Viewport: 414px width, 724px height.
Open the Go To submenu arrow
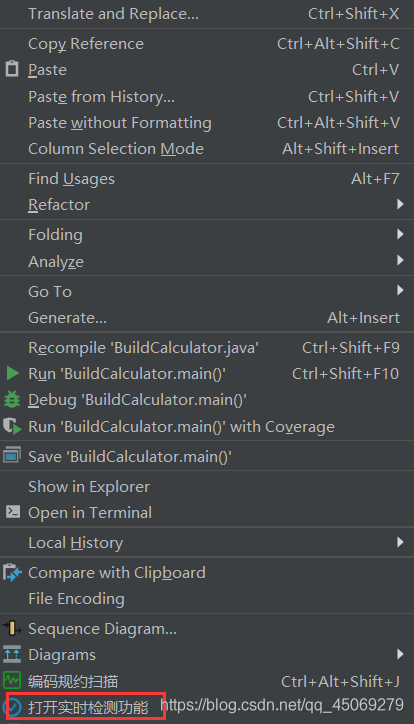400,290
